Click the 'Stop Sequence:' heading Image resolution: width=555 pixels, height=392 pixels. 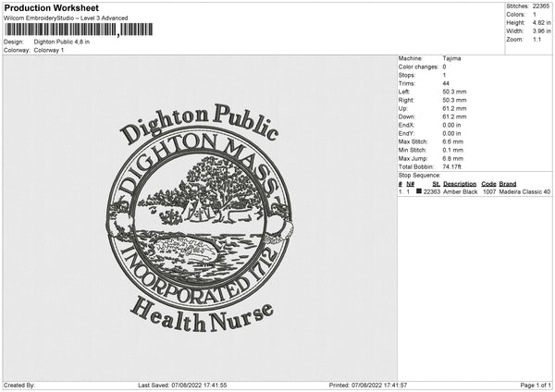pyautogui.click(x=419, y=175)
